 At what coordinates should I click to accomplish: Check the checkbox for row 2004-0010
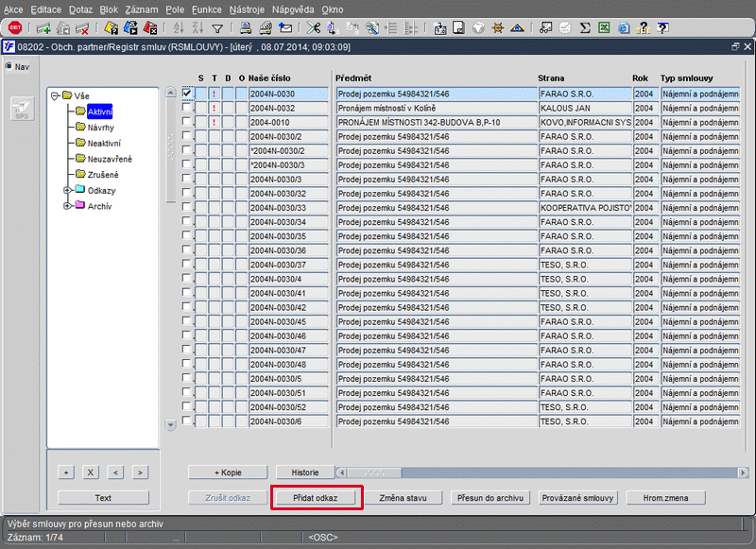click(x=186, y=121)
